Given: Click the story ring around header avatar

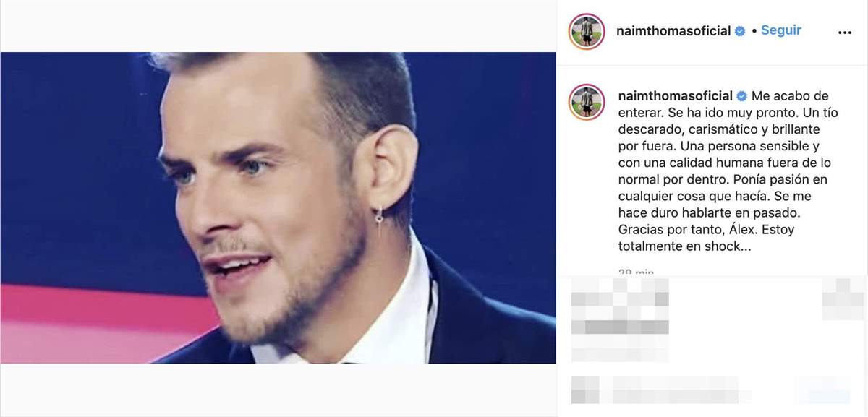Looking at the screenshot, I should (x=587, y=31).
